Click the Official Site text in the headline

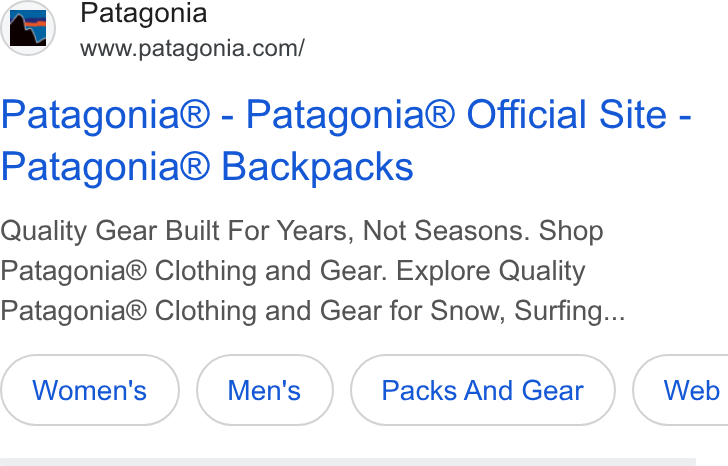pyautogui.click(x=566, y=114)
